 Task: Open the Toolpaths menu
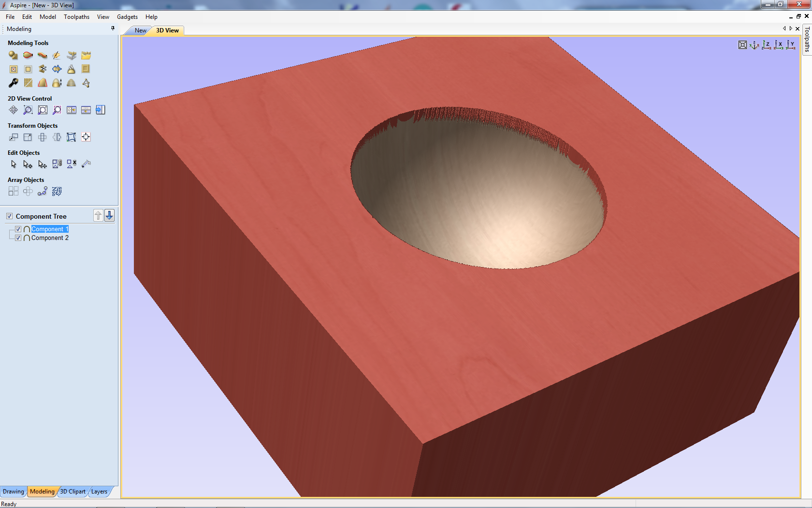[76, 17]
